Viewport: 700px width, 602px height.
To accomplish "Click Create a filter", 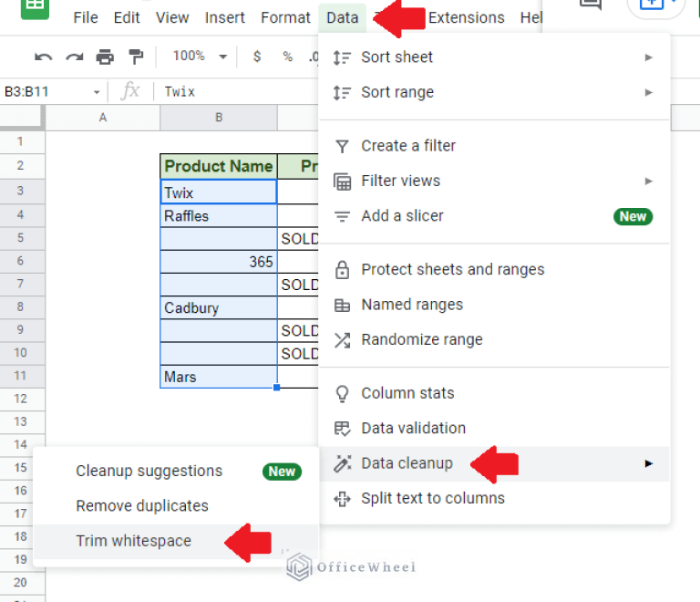I will [407, 146].
